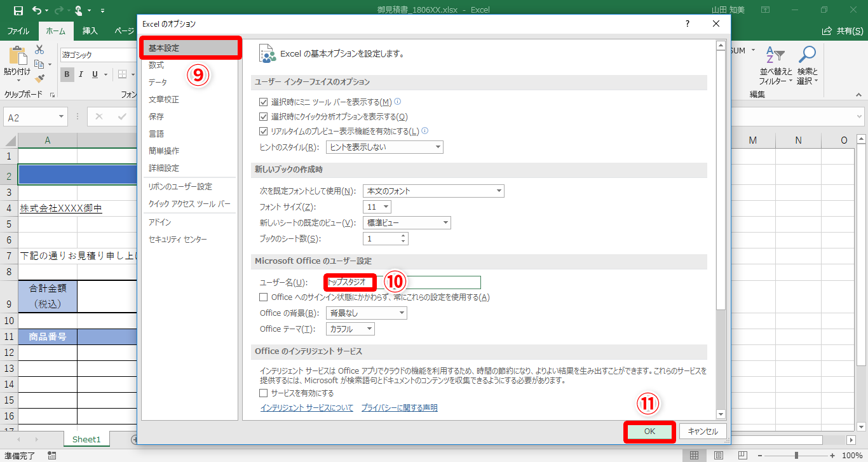Click the Sort and Filter icon

775,56
